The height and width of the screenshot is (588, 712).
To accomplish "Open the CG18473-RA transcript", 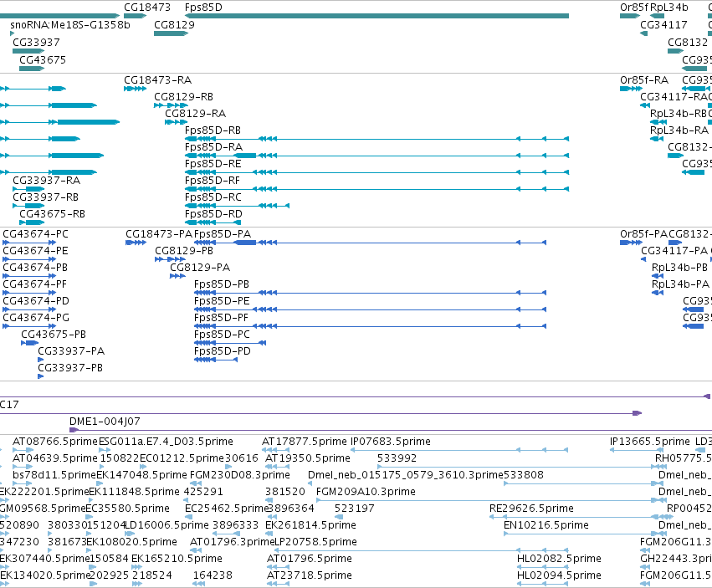I will click(136, 89).
